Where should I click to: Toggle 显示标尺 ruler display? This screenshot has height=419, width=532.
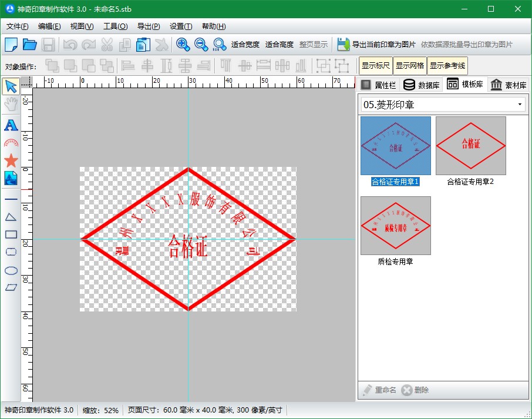pos(375,66)
